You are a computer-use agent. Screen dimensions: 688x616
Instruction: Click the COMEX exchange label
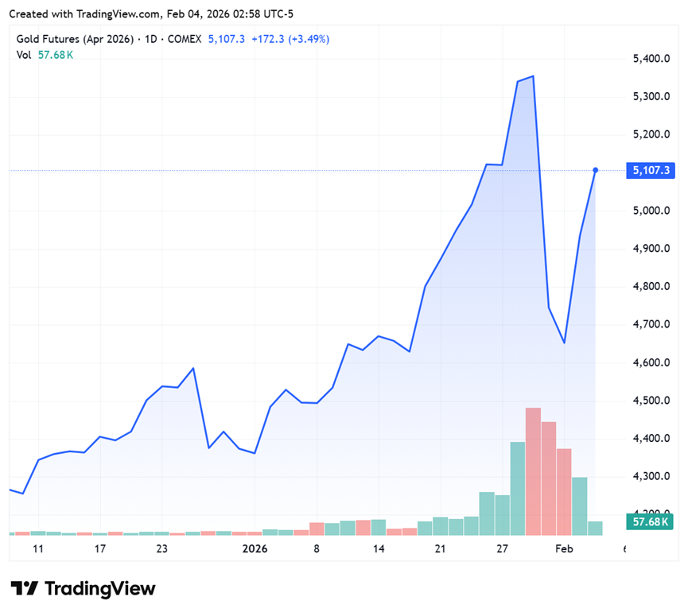tap(182, 39)
